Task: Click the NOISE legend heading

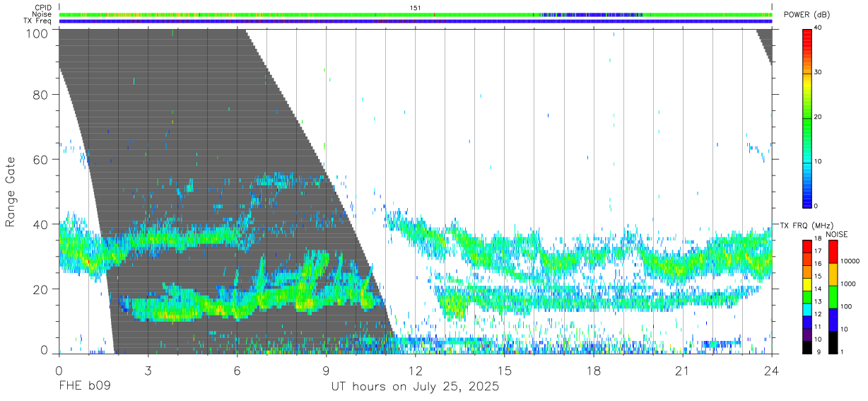Action: coord(837,233)
